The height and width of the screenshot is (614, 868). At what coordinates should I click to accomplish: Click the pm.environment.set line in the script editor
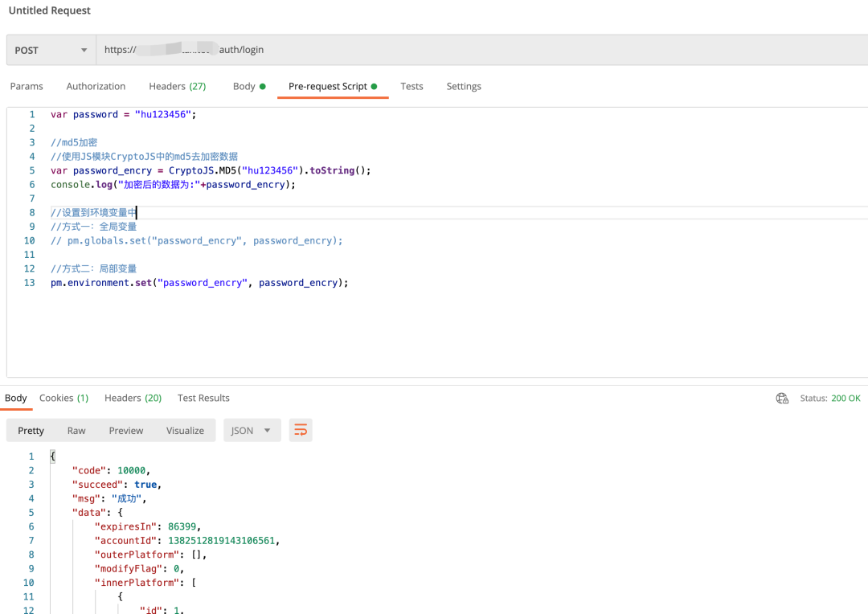(199, 283)
